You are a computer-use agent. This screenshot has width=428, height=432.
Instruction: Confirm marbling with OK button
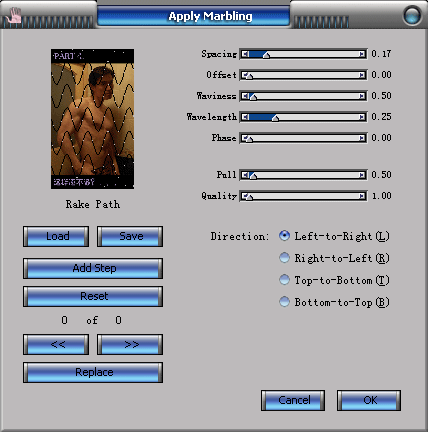[x=369, y=400]
